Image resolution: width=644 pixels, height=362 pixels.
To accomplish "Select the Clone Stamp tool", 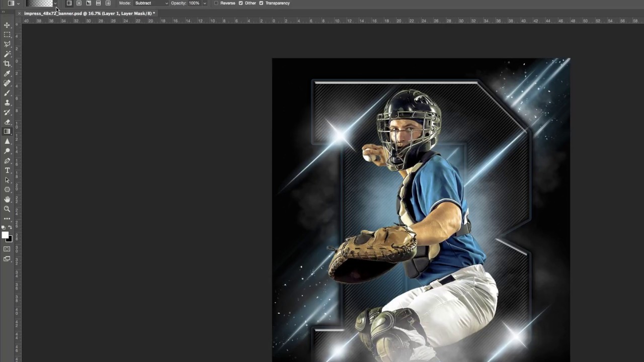I will [7, 103].
